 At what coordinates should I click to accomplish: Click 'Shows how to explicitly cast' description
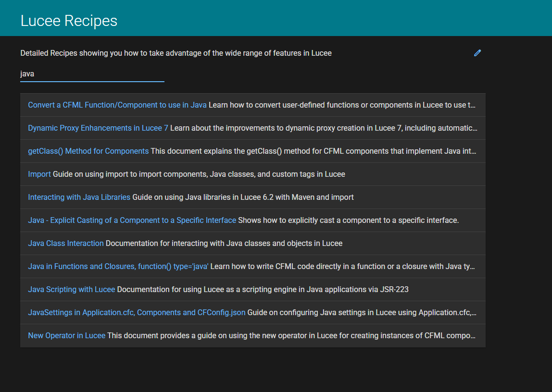[x=348, y=220]
